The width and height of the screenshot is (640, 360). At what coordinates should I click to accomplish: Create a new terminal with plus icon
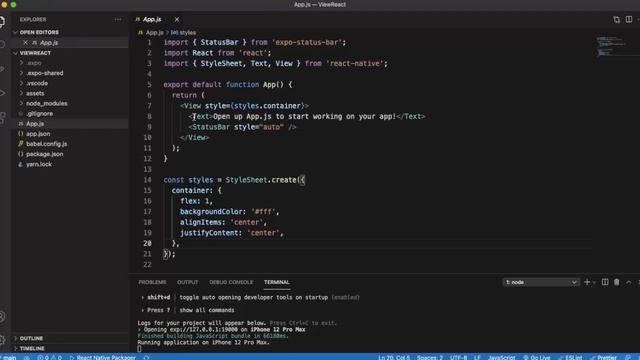pos(587,282)
